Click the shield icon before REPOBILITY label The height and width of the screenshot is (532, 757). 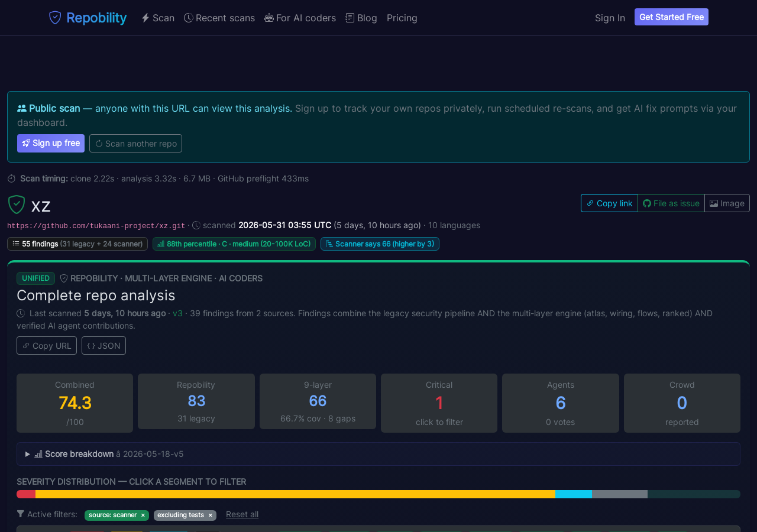tap(64, 278)
